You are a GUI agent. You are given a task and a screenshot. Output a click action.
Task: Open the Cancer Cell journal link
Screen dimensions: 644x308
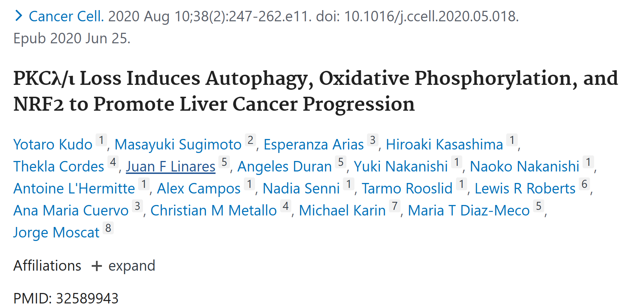(66, 16)
